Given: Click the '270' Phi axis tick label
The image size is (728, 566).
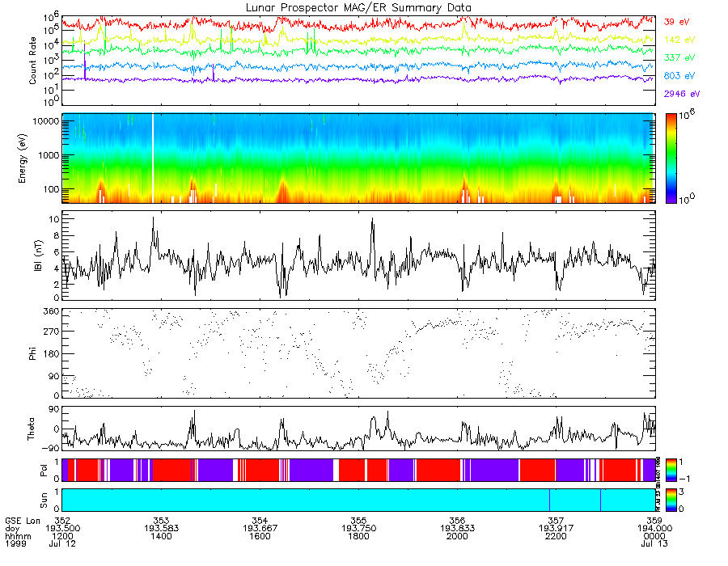Looking at the screenshot, I should [x=51, y=332].
